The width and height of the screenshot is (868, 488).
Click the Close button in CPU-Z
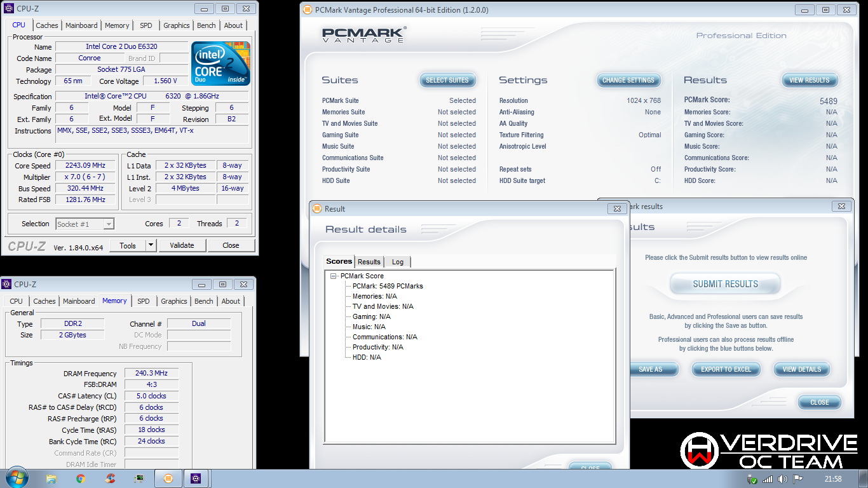[231, 245]
